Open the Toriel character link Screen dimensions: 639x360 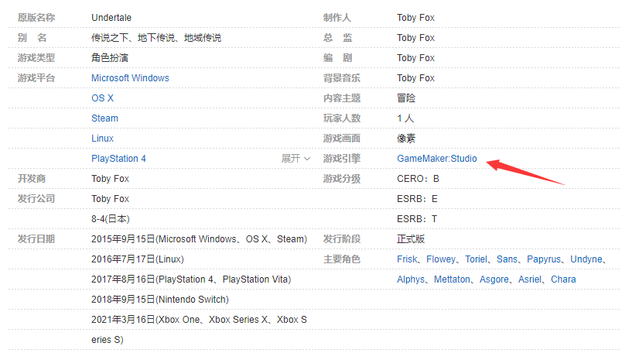[x=476, y=259]
